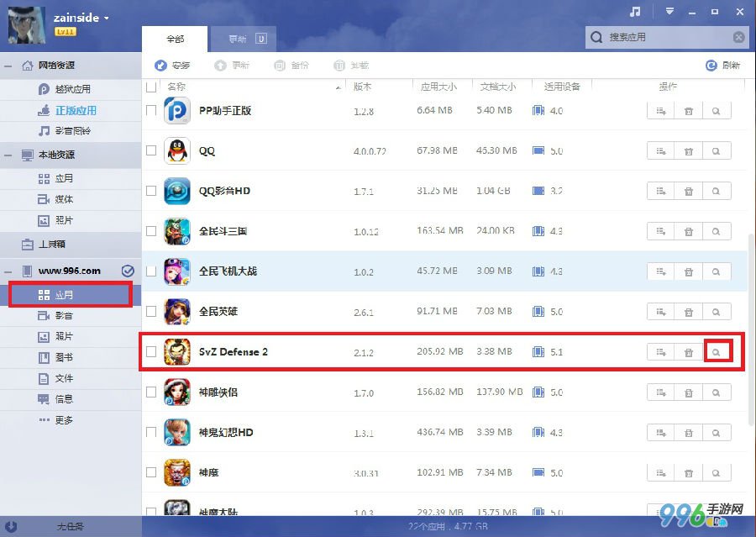This screenshot has width=756, height=537.
Task: Open 图书 books in device sidebar
Action: point(71,357)
